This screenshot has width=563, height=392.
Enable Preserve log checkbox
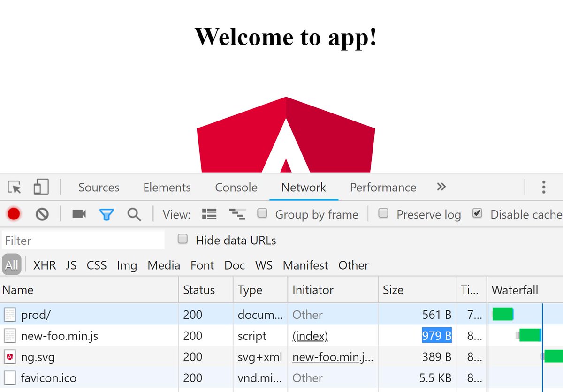point(383,213)
